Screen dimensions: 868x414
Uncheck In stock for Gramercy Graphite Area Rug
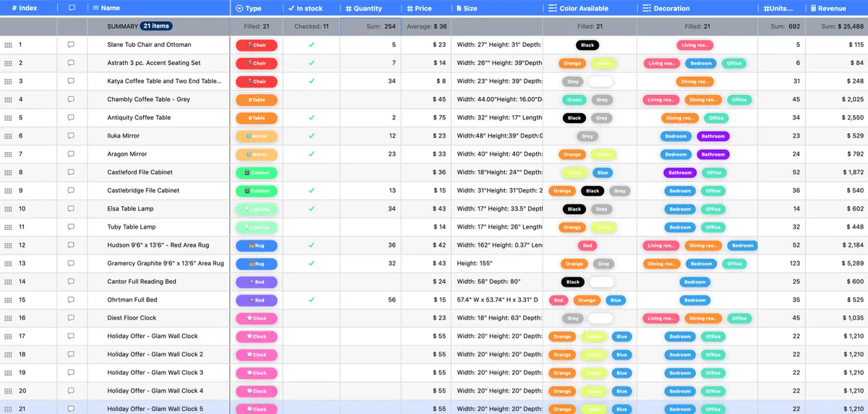pyautogui.click(x=311, y=263)
